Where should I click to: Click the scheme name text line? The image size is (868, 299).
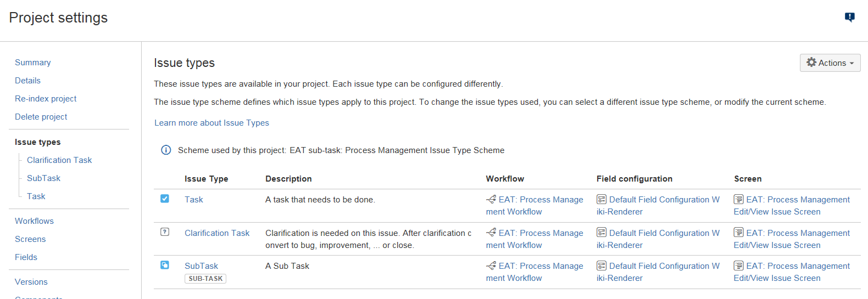pyautogui.click(x=341, y=150)
